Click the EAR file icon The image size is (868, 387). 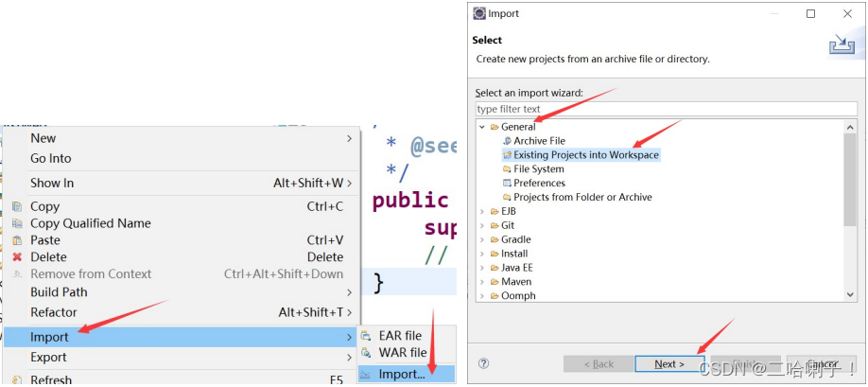click(x=366, y=336)
